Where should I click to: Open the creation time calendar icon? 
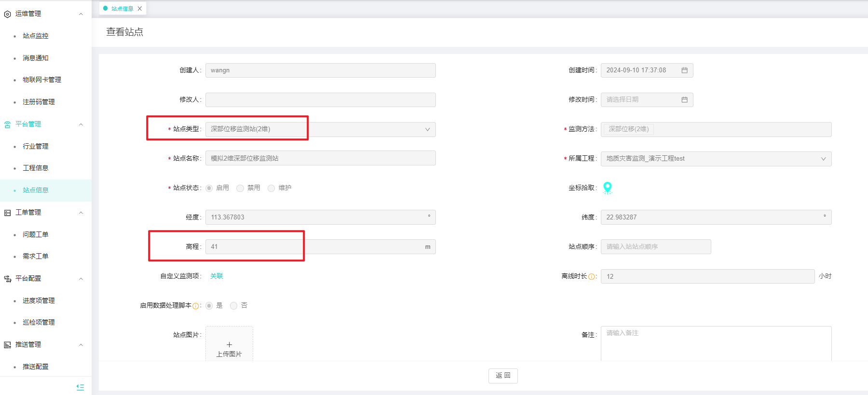[x=684, y=70]
